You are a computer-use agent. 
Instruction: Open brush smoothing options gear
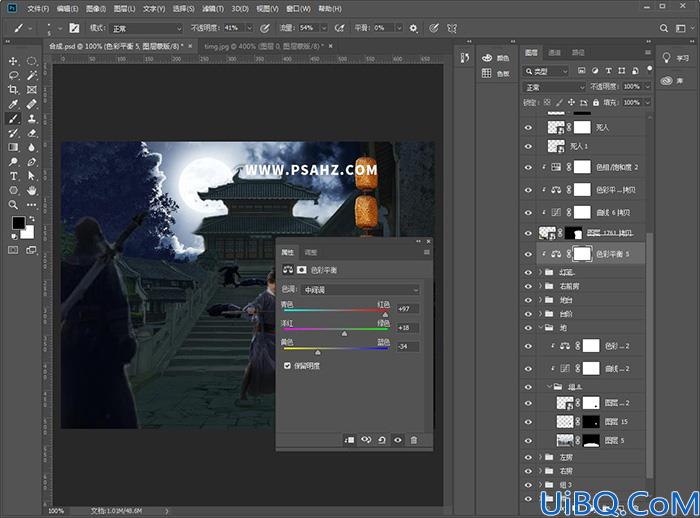[x=413, y=28]
